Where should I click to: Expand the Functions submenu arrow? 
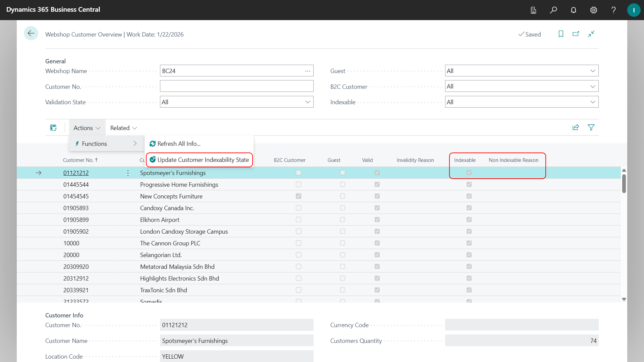pyautogui.click(x=135, y=144)
